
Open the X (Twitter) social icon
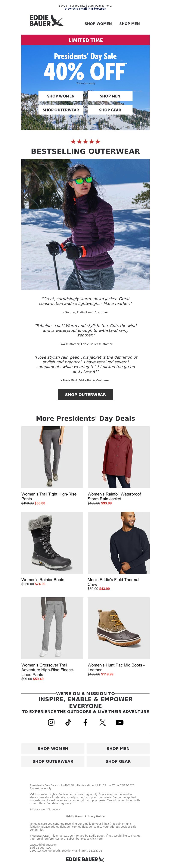tap(103, 722)
